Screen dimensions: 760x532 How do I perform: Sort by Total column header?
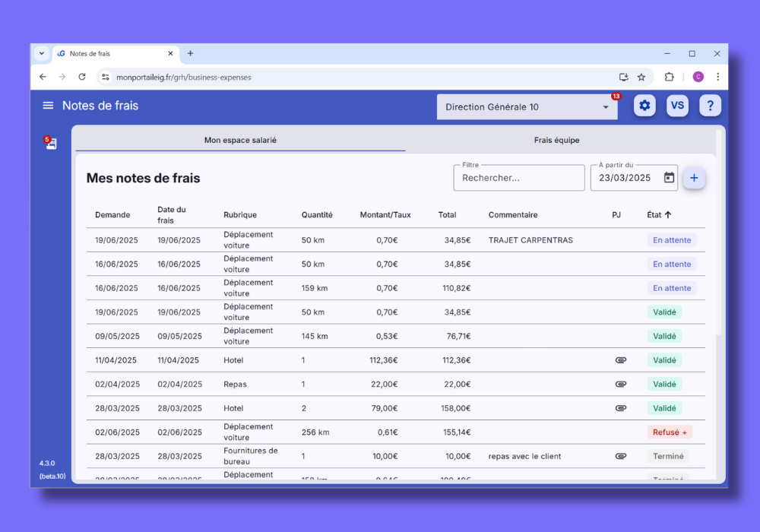click(447, 214)
